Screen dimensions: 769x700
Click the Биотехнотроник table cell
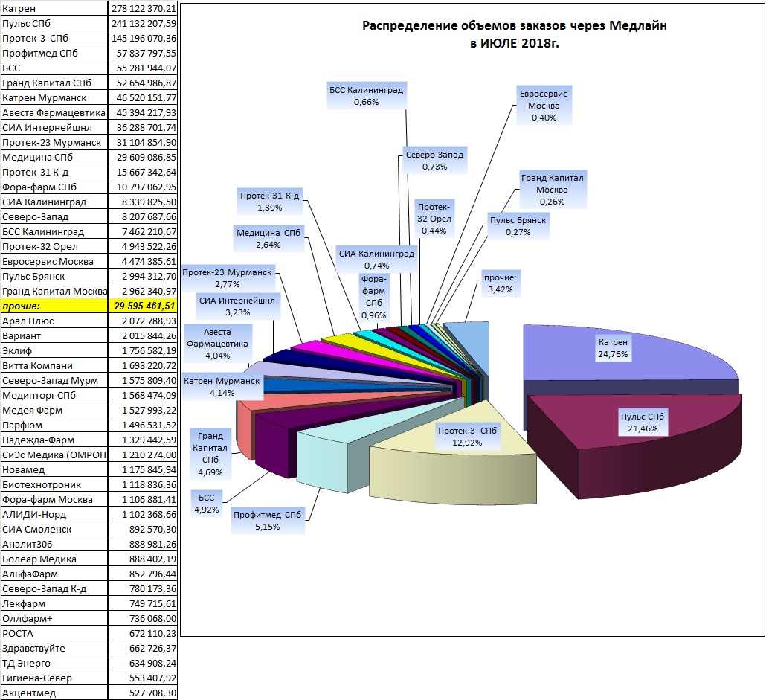click(x=54, y=485)
